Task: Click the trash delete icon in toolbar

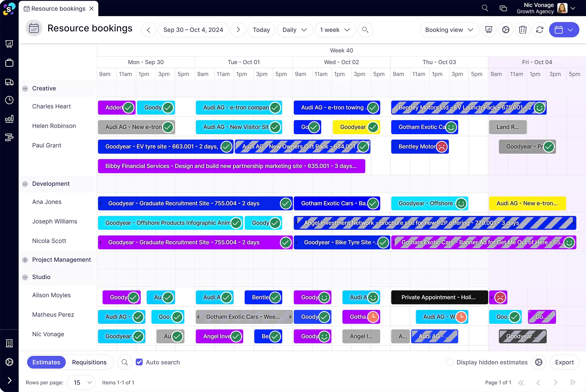Action: tap(523, 30)
